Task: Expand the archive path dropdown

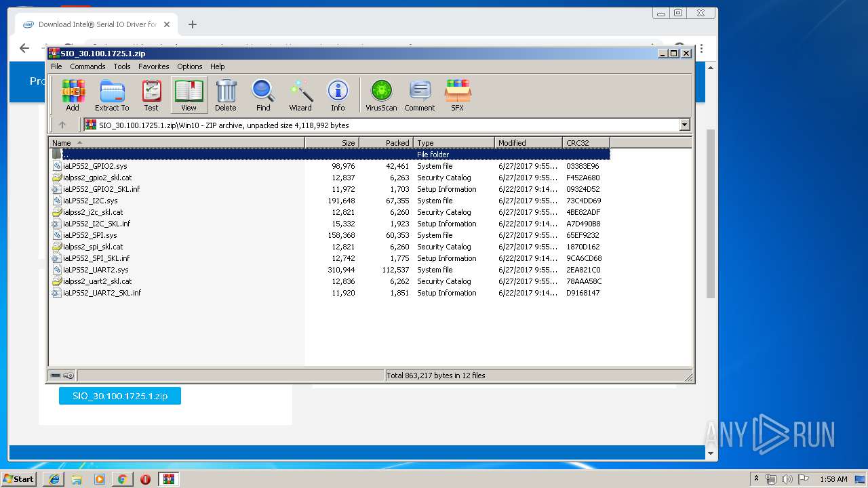Action: point(684,125)
